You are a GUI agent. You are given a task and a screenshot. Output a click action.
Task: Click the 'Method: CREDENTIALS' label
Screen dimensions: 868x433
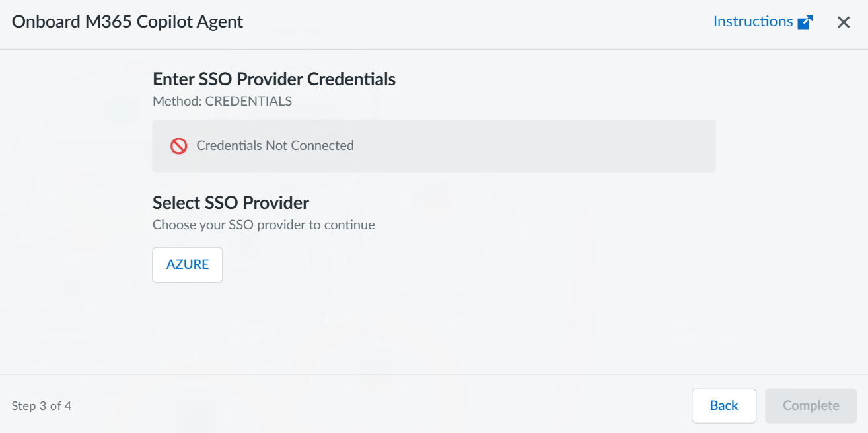(222, 102)
